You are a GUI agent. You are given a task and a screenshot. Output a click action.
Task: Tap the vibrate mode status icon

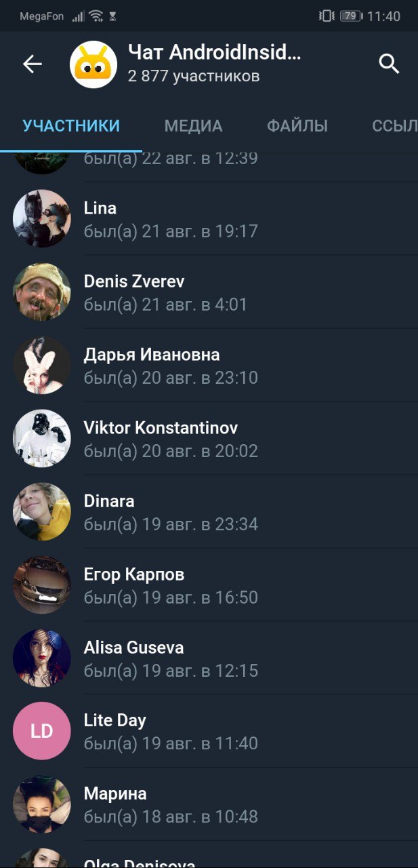pyautogui.click(x=327, y=16)
